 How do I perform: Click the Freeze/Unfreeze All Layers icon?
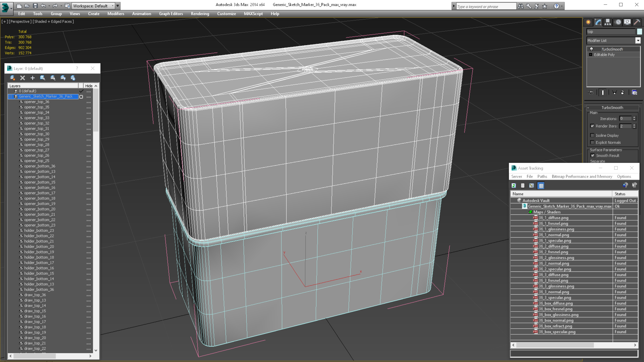(73, 78)
